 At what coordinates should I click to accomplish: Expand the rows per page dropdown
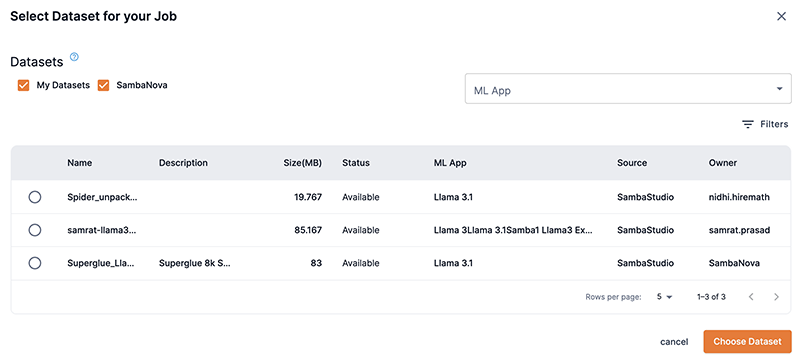pos(665,297)
